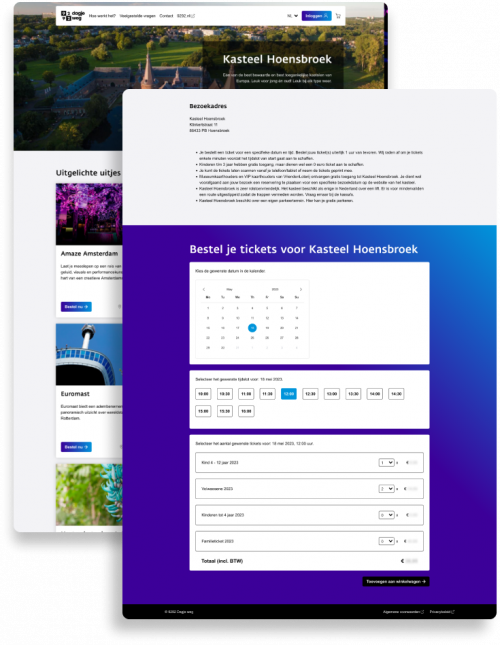The width and height of the screenshot is (500, 645).
Task: Choose the 10:30 time slot
Action: click(x=225, y=394)
